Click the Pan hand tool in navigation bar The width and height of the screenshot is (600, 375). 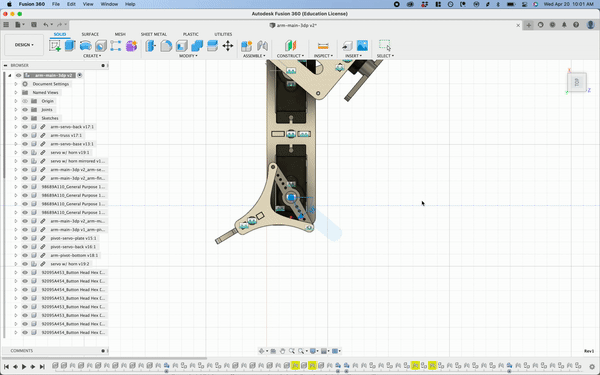coord(282,351)
